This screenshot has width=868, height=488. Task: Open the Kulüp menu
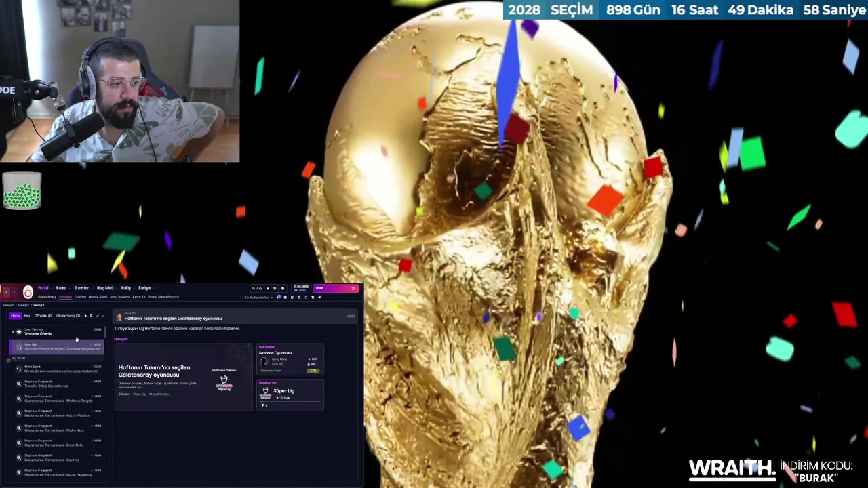point(126,288)
